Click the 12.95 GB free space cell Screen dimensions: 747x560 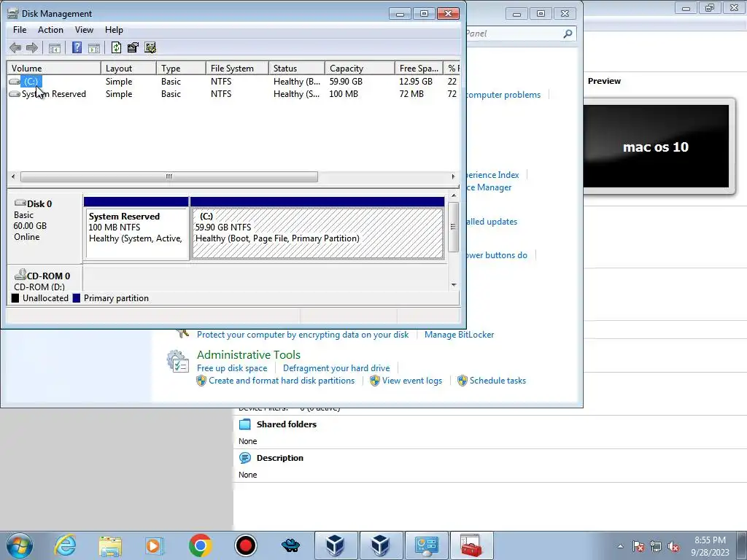click(415, 82)
